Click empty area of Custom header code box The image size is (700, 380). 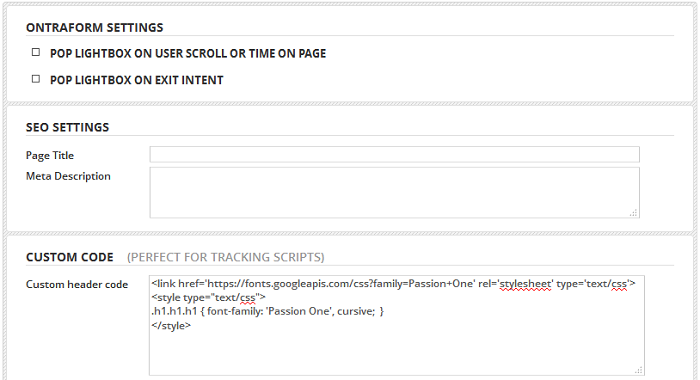tap(396, 353)
